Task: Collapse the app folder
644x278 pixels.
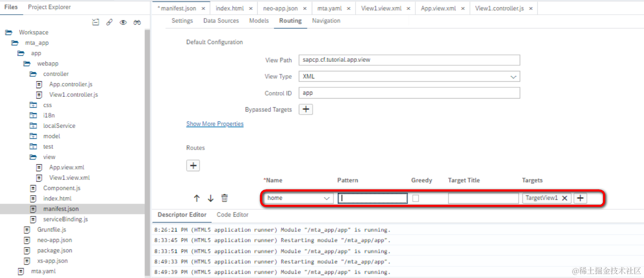Action: (x=21, y=53)
